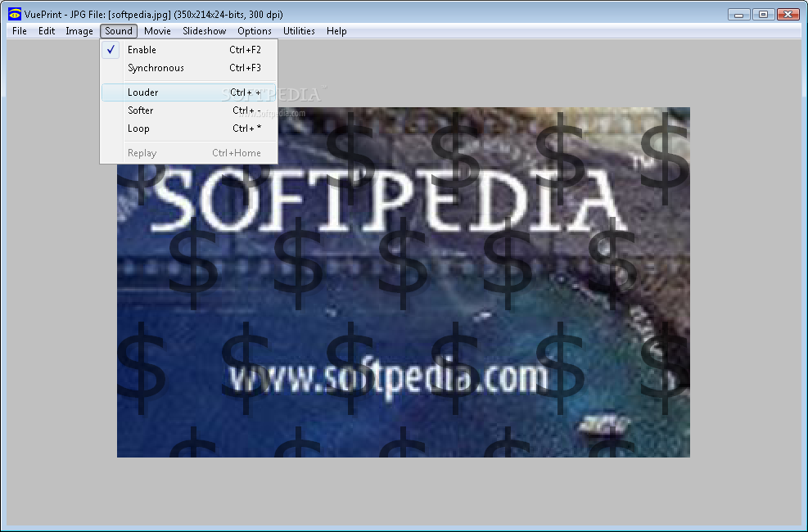This screenshot has height=532, width=808.
Task: Choose Louder to increase volume
Action: [x=188, y=92]
